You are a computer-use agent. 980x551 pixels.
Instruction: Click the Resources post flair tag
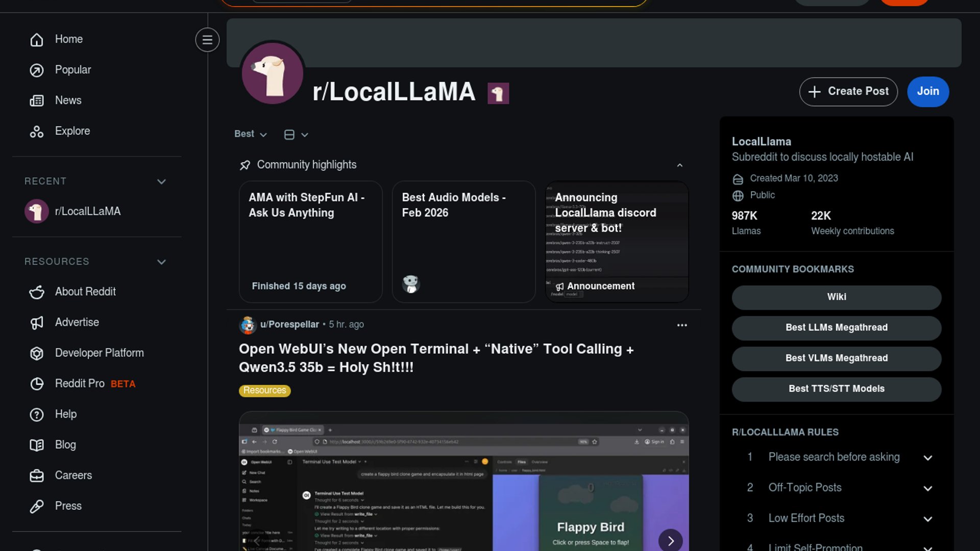264,390
